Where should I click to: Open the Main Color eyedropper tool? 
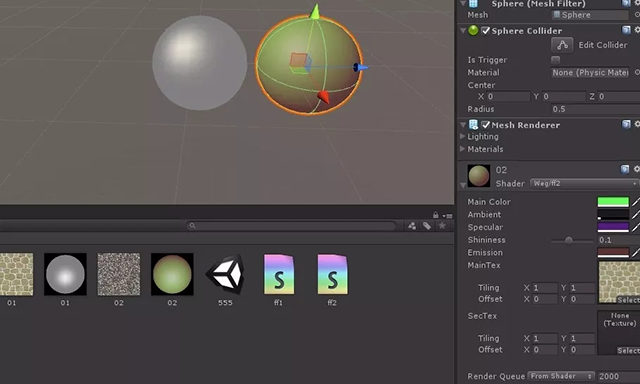[636, 202]
